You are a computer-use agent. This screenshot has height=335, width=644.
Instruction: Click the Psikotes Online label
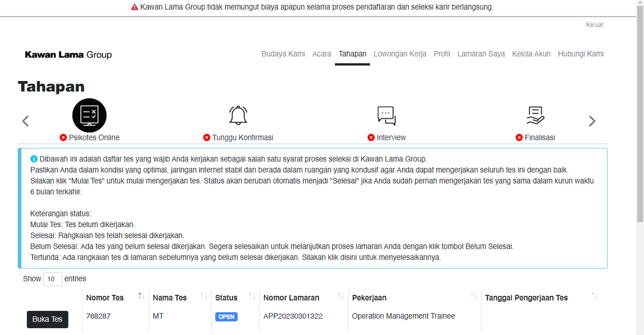pyautogui.click(x=94, y=137)
